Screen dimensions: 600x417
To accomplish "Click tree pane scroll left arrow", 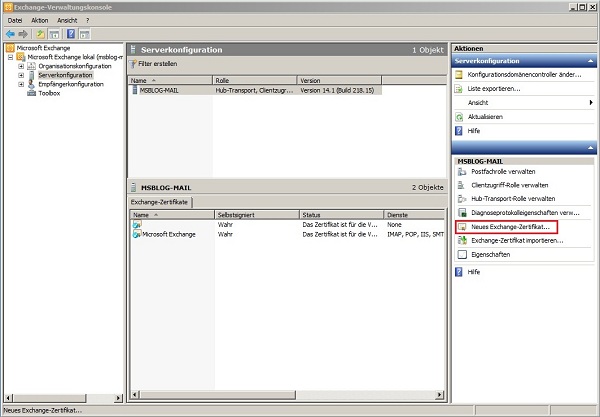I will click(x=9, y=398).
